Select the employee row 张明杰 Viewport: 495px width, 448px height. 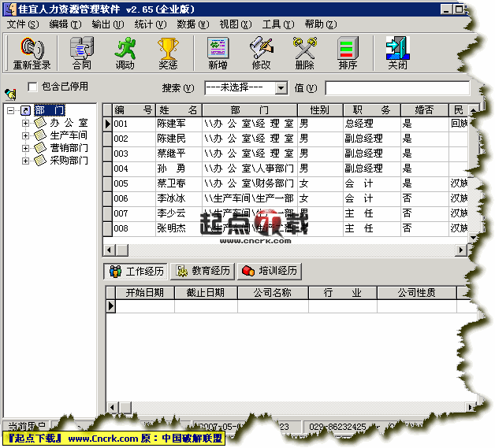pyautogui.click(x=285, y=228)
